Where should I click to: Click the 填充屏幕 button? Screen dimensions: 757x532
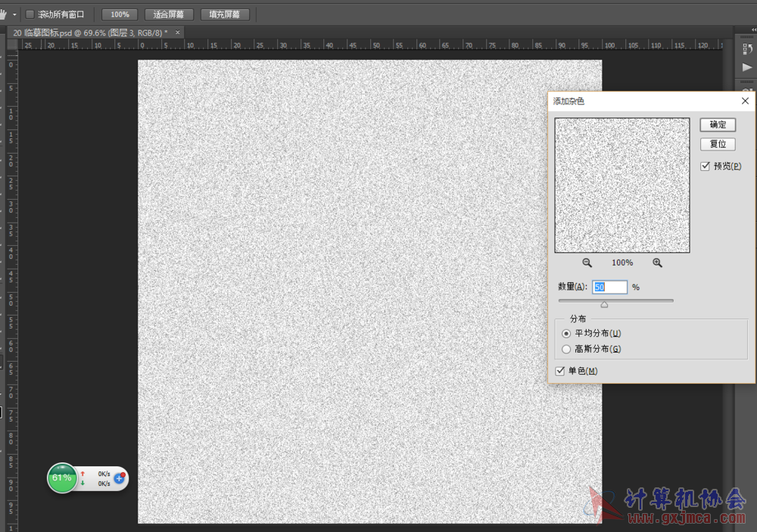click(225, 14)
